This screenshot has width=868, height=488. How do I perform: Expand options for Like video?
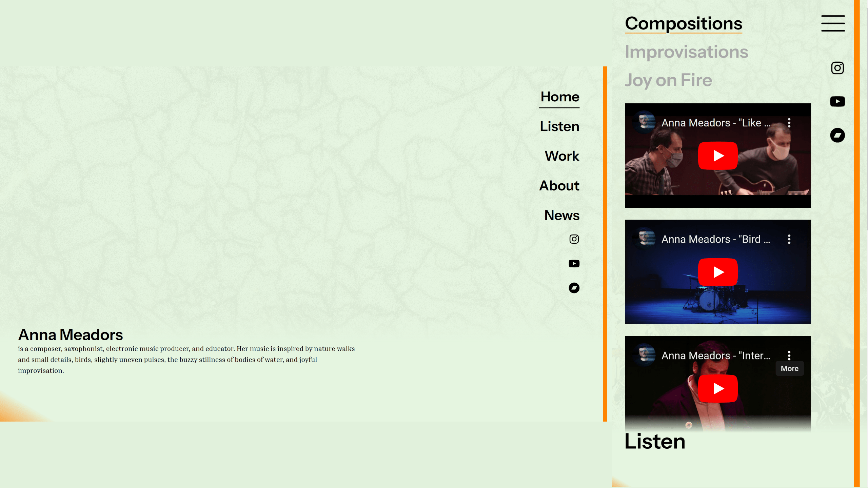[789, 123]
